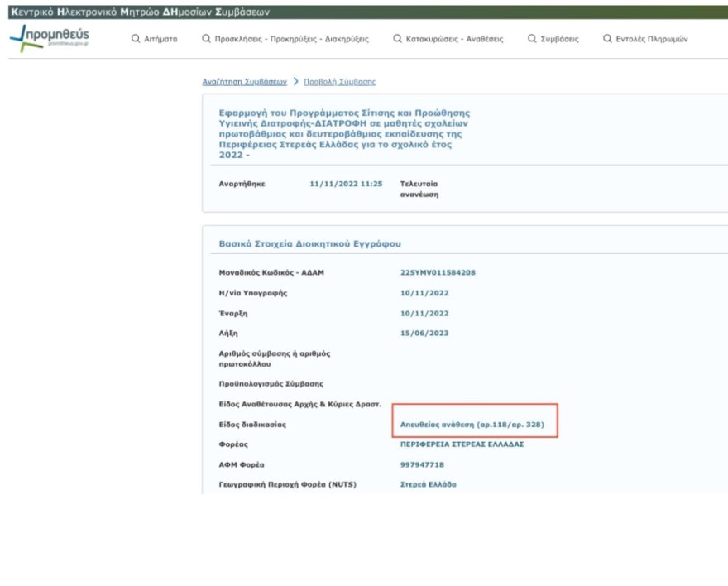Click the magnifier icon beside Προσκλήσεις - Προκηρύξεις
728x586 pixels.
[x=206, y=39]
